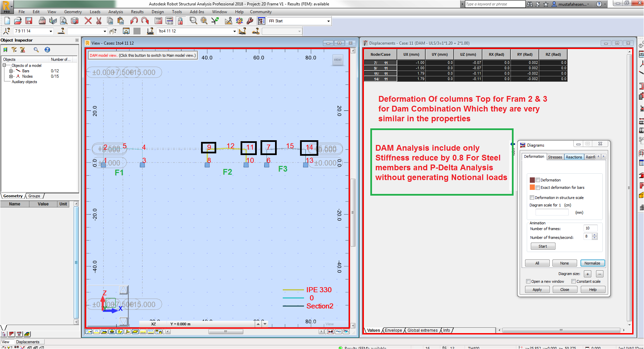
Task: Save the project via floppy icon
Action: 29,21
